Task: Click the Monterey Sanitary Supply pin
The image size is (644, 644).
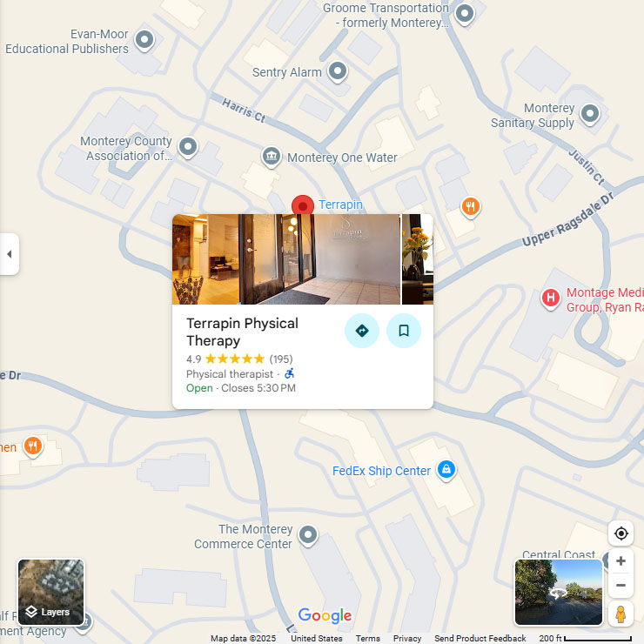Action: 590,114
